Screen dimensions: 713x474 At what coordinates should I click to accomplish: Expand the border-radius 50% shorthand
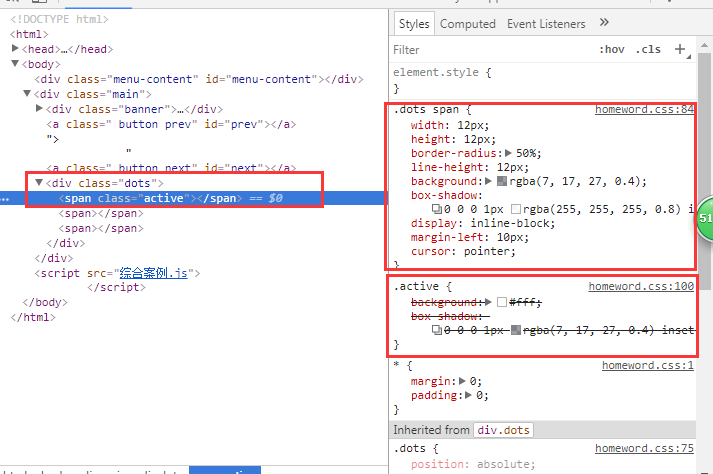point(508,153)
